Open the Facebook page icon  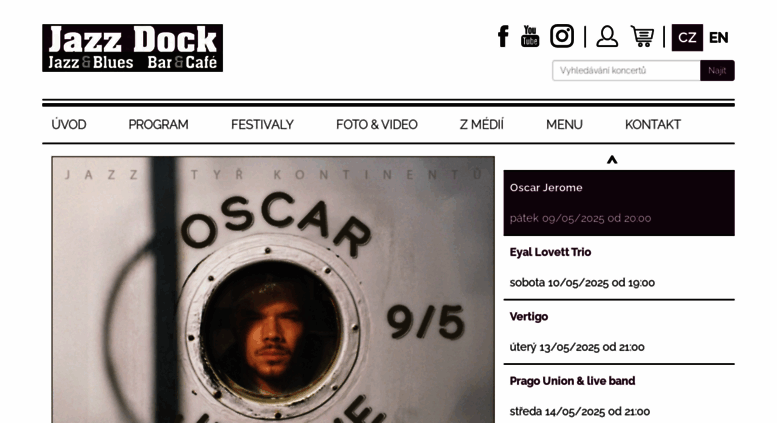tap(503, 37)
